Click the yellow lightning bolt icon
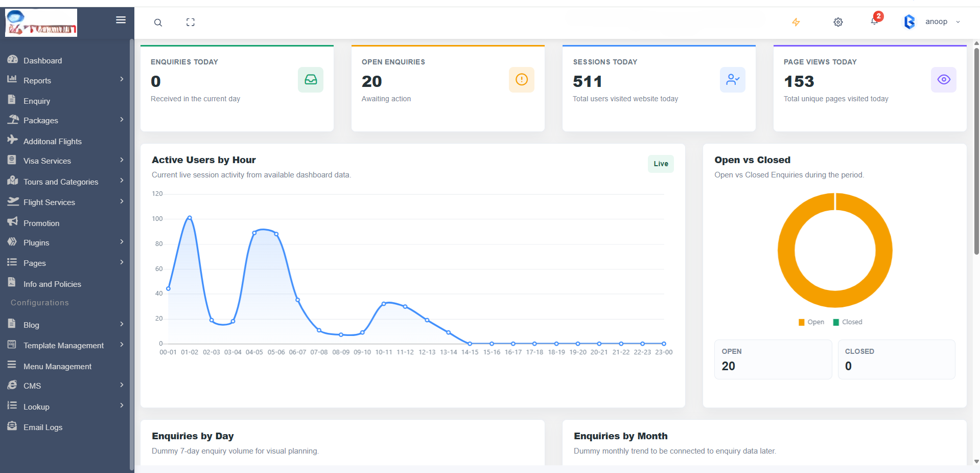Viewport: 980px width, 473px height. (x=796, y=22)
